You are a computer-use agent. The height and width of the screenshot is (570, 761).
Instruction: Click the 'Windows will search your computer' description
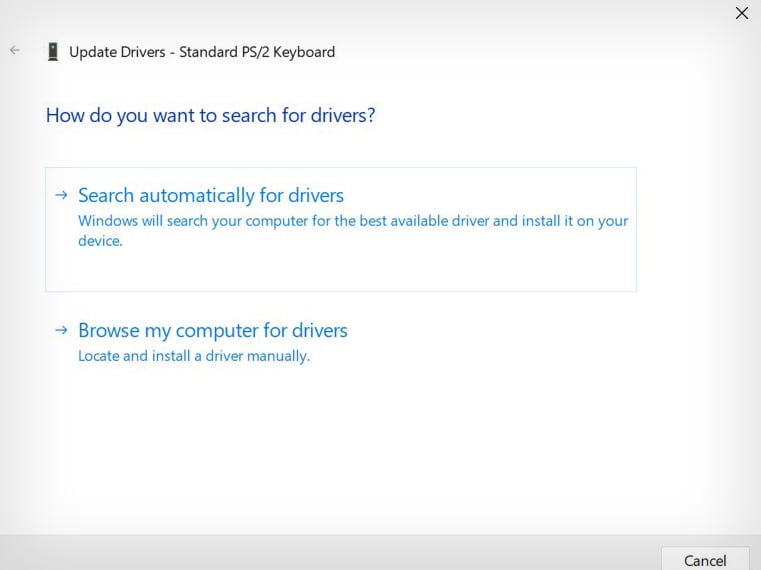click(x=353, y=231)
